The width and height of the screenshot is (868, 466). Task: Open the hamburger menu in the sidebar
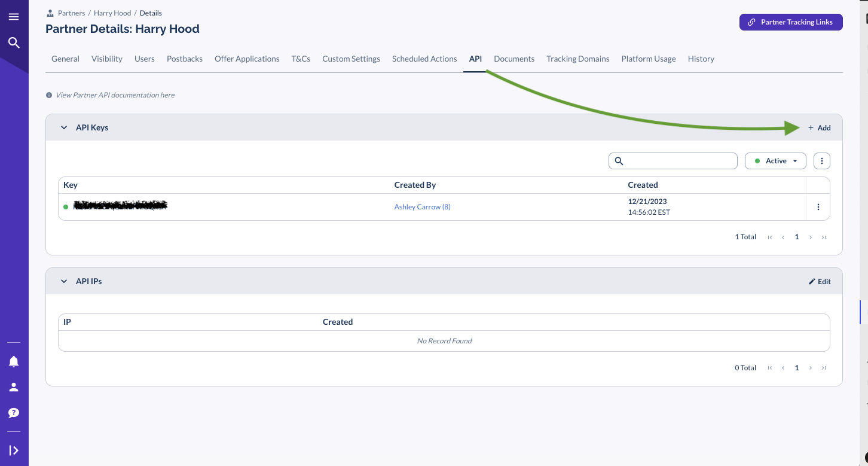click(x=14, y=17)
